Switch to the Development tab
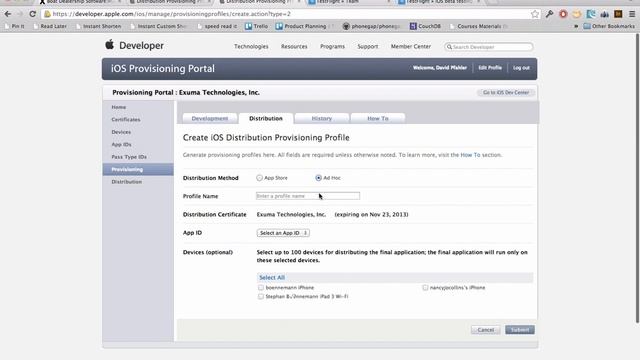 [210, 118]
